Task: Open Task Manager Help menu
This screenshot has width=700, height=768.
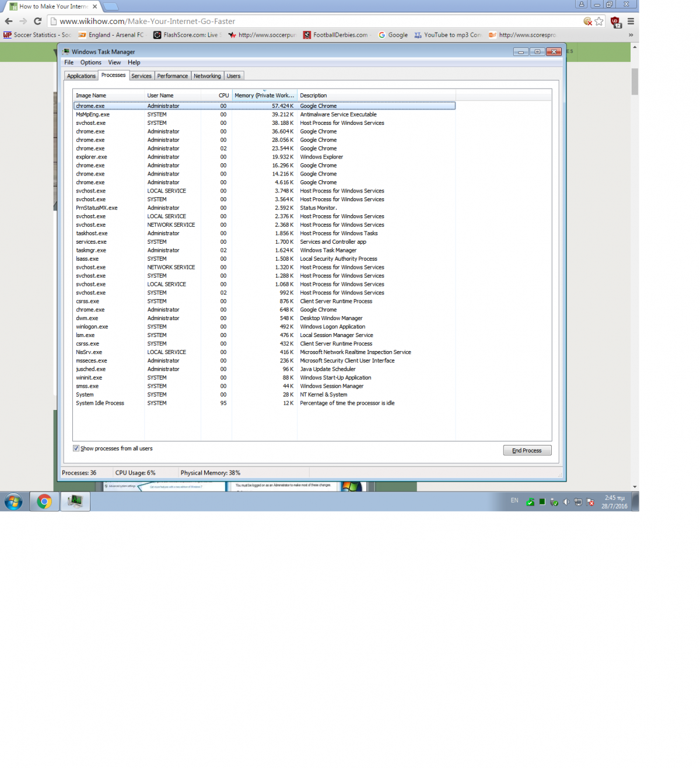Action: [134, 62]
